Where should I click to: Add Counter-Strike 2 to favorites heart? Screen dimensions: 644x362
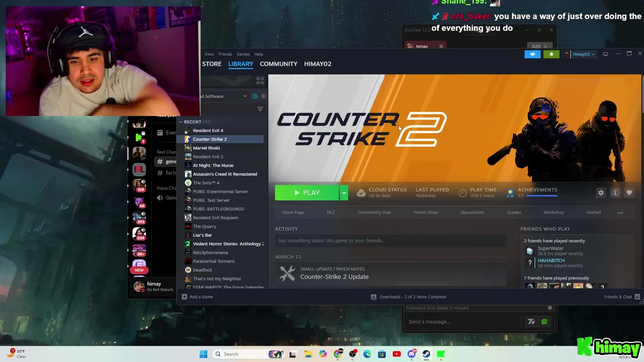coord(629,193)
